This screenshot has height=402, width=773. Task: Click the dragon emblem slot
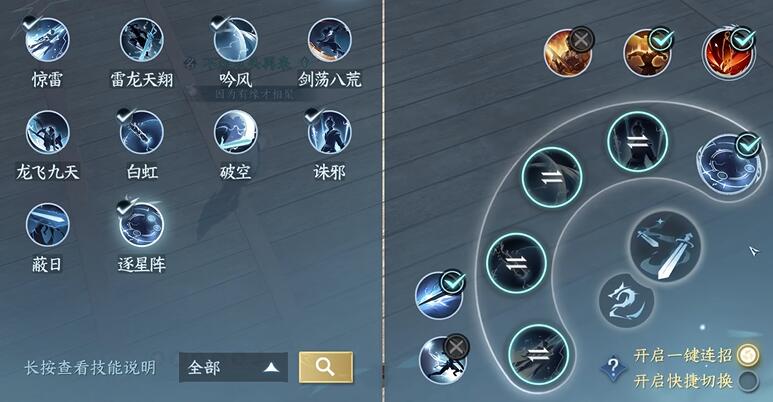point(626,300)
